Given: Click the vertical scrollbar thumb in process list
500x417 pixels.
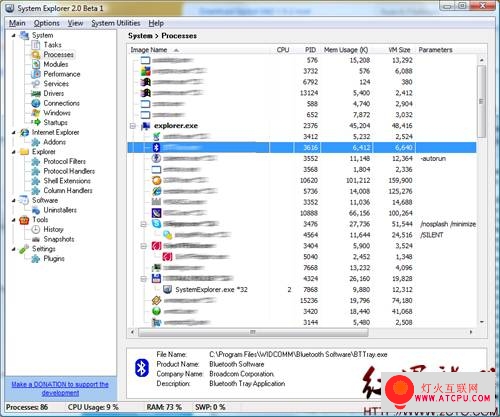Looking at the screenshot, I should click(481, 101).
